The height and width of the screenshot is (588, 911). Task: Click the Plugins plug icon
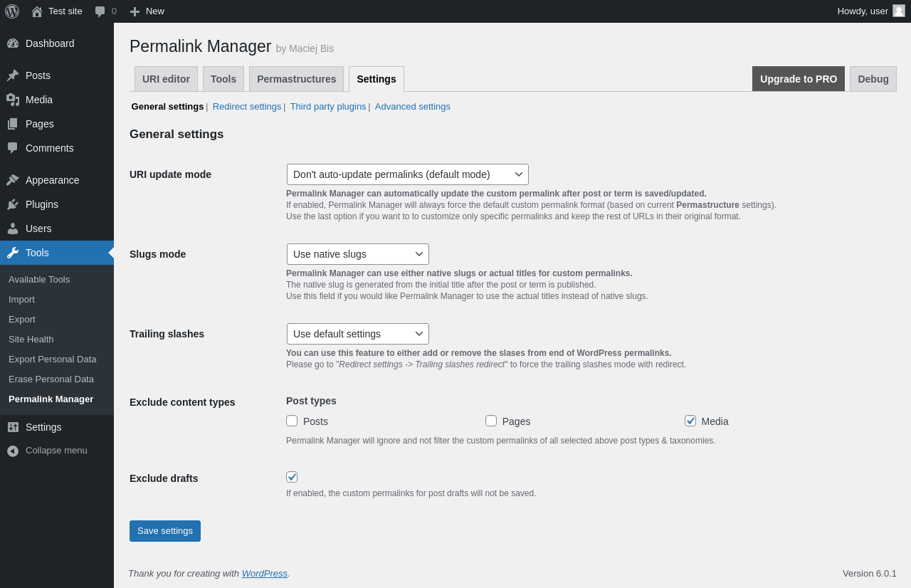coord(13,204)
